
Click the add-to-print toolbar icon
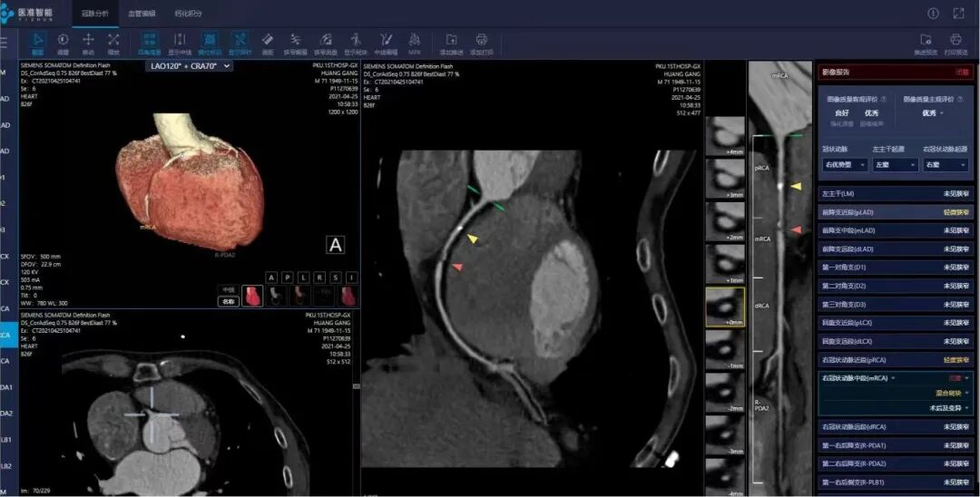click(481, 44)
